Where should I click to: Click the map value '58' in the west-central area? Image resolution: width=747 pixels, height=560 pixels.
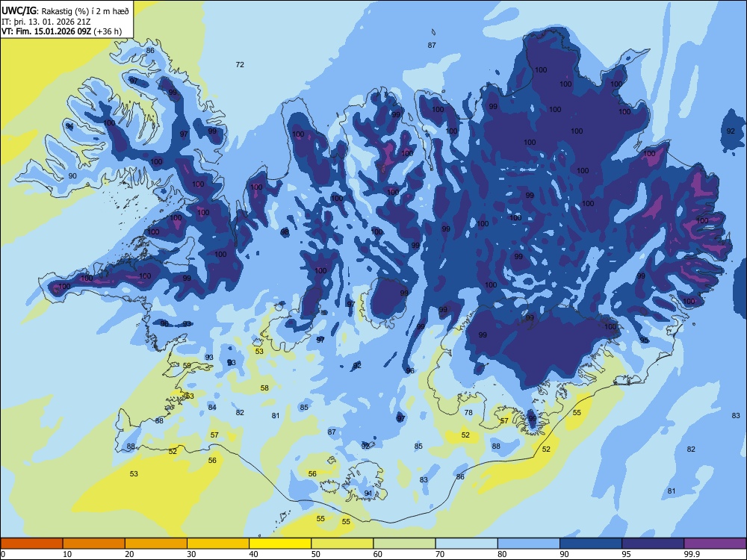(x=264, y=388)
